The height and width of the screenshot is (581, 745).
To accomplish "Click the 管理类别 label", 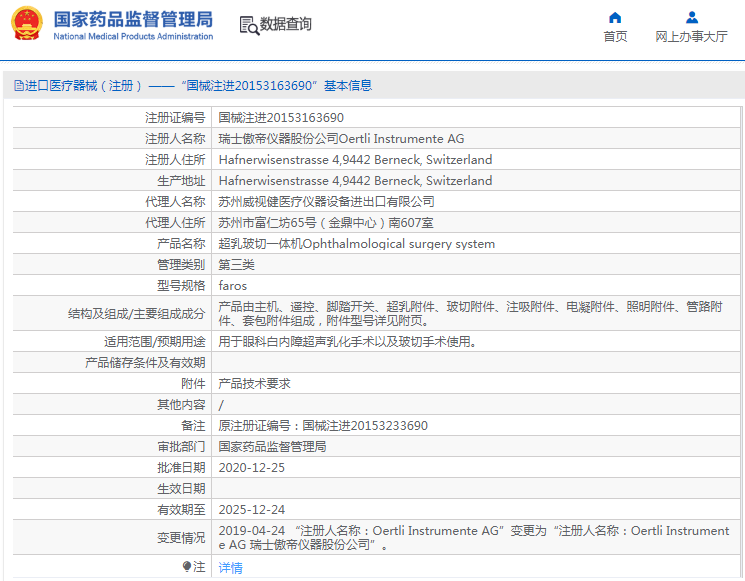I will click(181, 265).
